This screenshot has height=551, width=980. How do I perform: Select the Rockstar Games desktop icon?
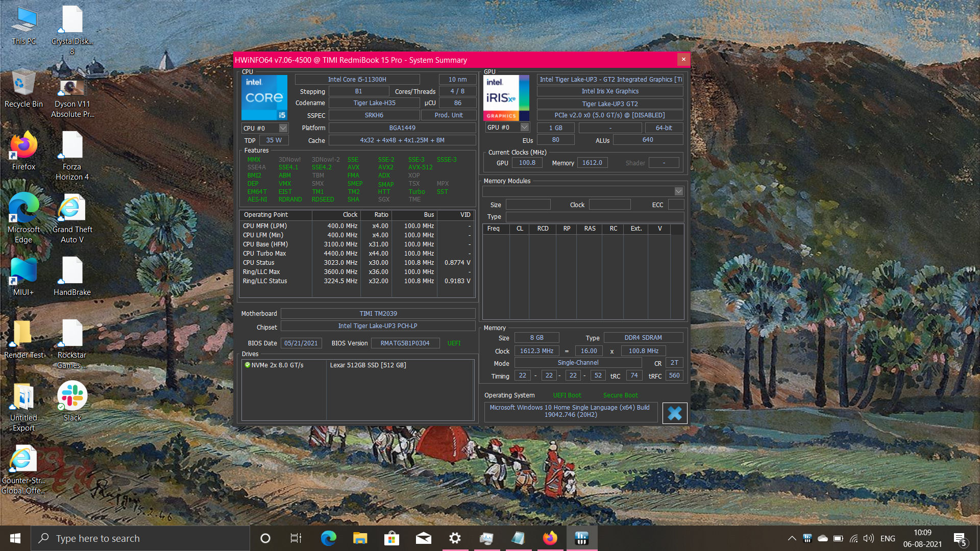(72, 344)
